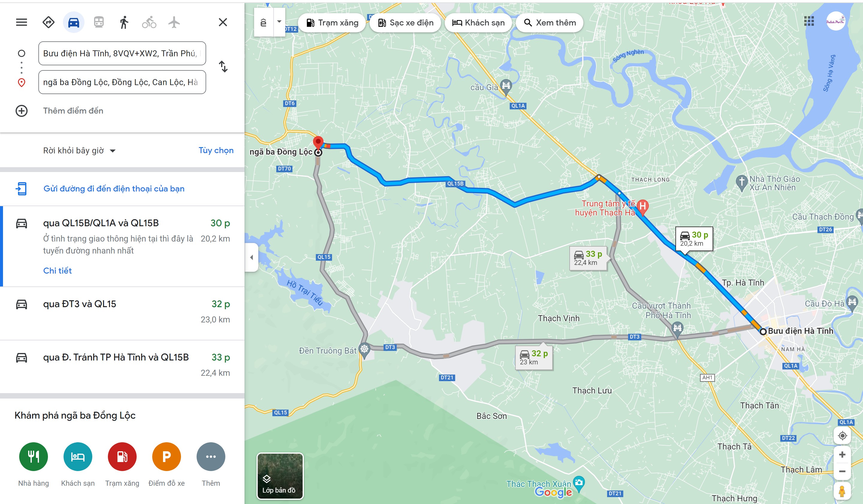Swap start point and destination
863x504 pixels.
click(223, 67)
